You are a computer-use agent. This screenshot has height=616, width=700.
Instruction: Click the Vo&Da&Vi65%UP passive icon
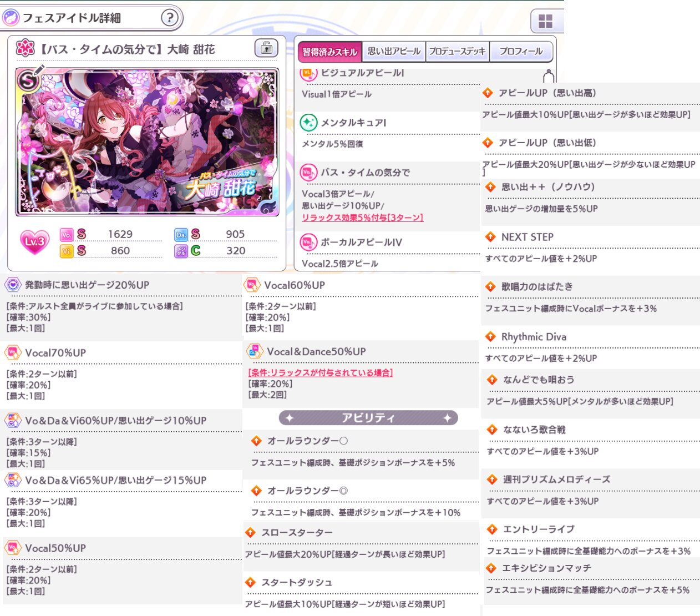13,480
